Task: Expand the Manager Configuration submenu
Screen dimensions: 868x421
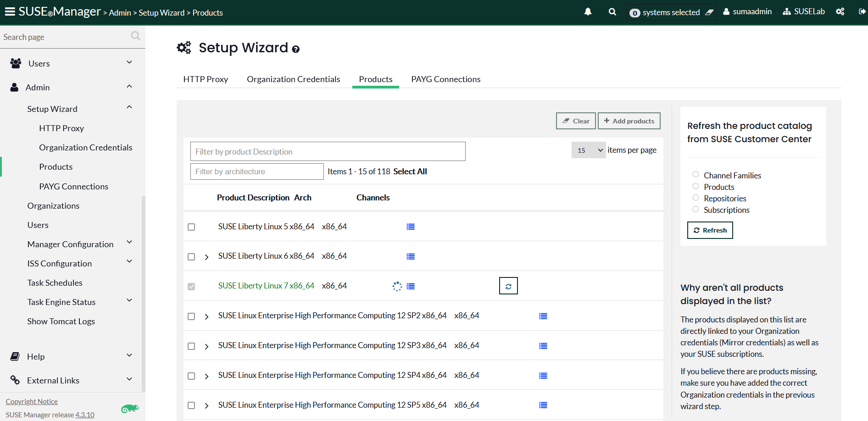Action: 129,242
